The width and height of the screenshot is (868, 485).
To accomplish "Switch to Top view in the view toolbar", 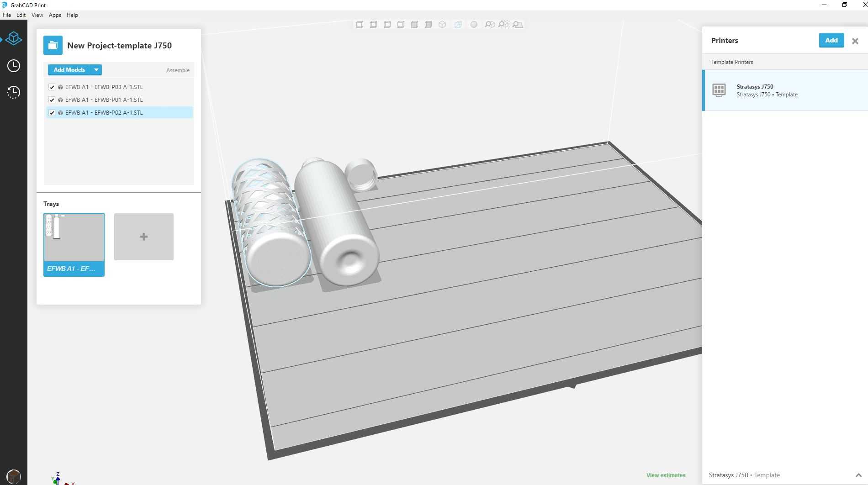I will tap(415, 25).
